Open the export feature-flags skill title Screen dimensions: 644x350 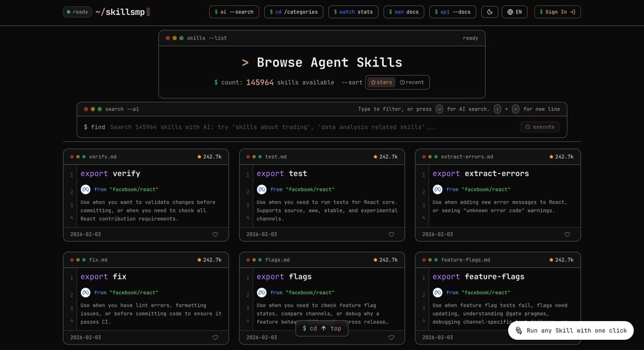[x=479, y=277]
